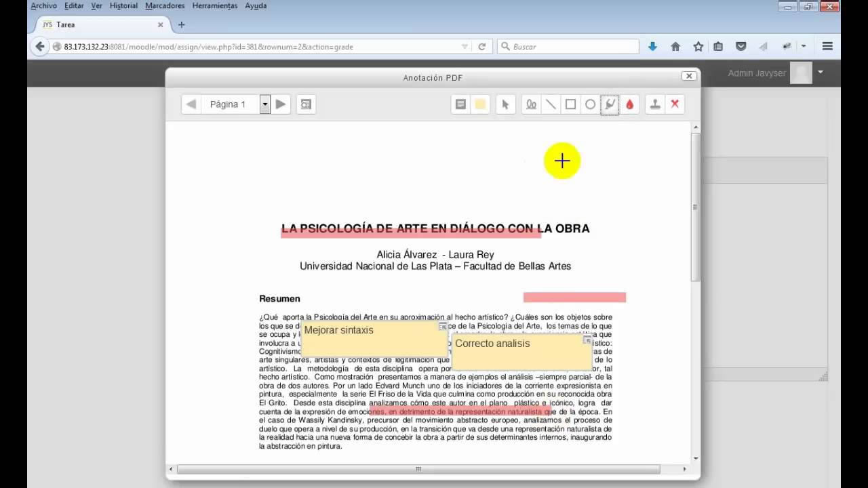Viewport: 868px width, 488px height.
Task: Show bookmarks list icon
Action: tap(718, 47)
